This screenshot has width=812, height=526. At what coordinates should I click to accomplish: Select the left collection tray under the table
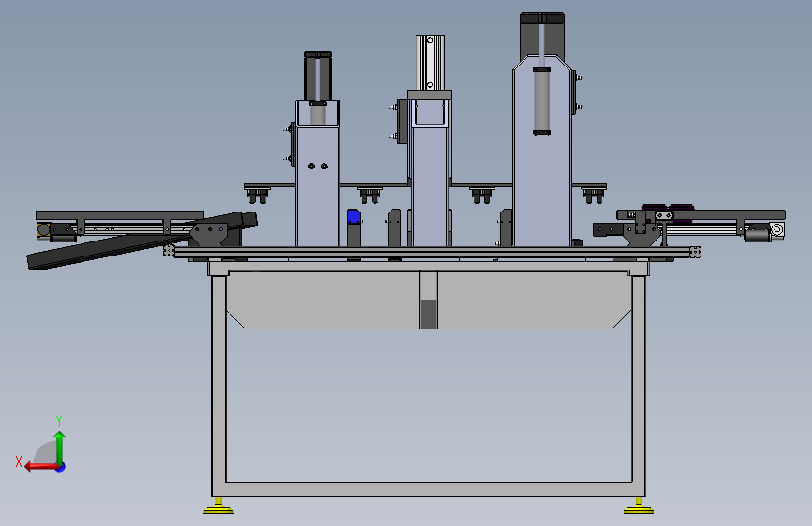[322, 300]
